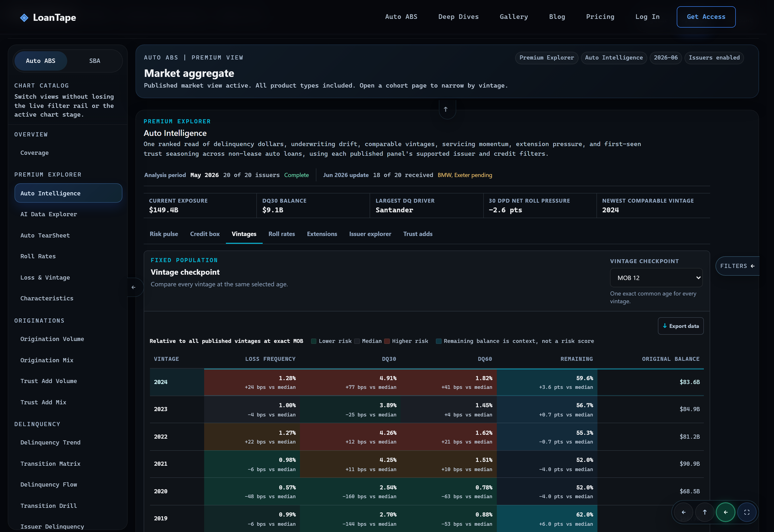
Task: Click the up-arrow in the bottom floating control bar
Action: coord(705,512)
